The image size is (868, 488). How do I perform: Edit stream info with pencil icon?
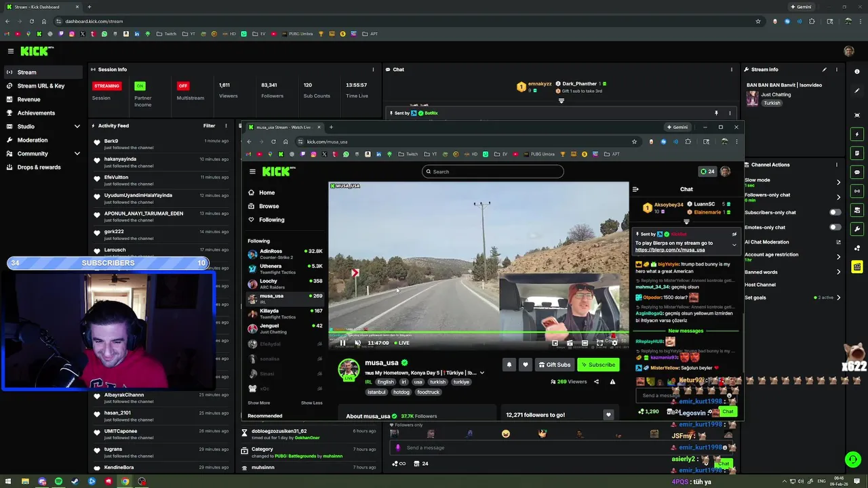click(825, 69)
